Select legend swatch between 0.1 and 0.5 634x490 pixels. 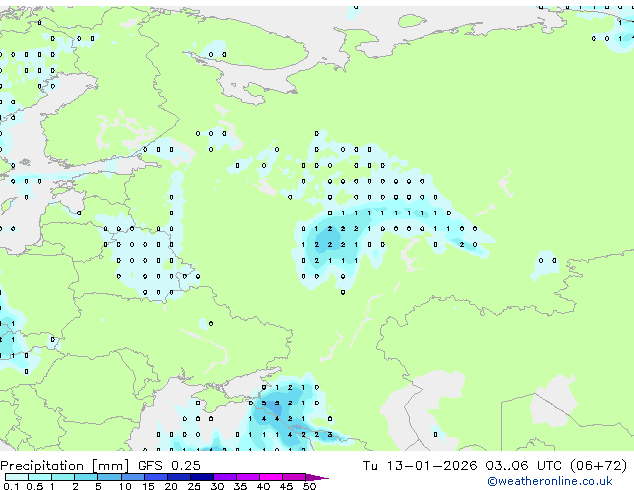17,477
